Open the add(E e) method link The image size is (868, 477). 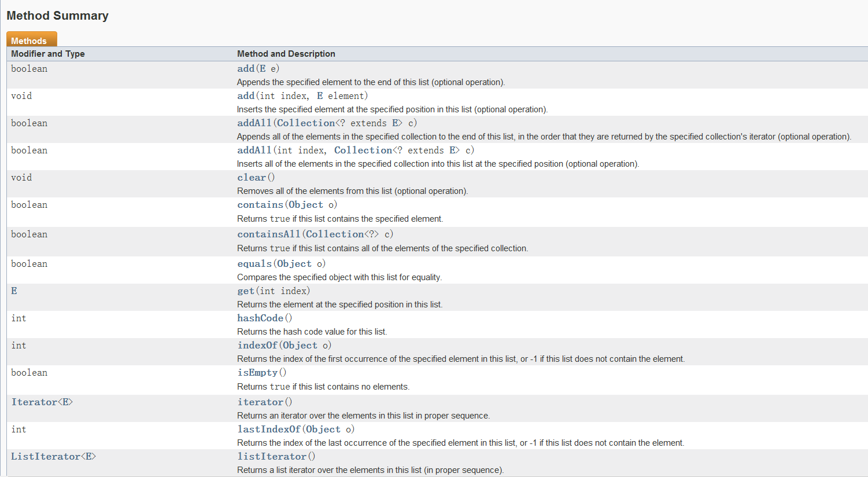[246, 68]
